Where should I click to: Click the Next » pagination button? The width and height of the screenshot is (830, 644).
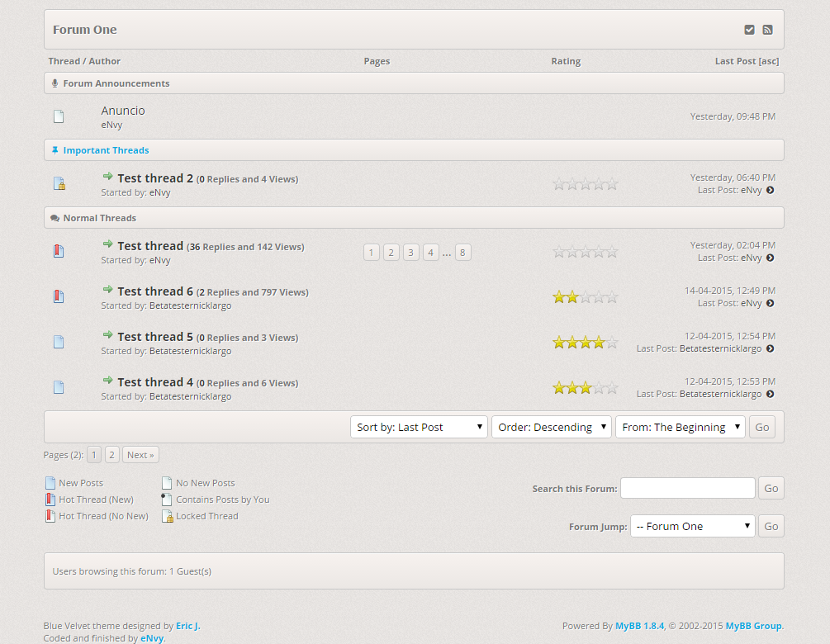coord(140,455)
